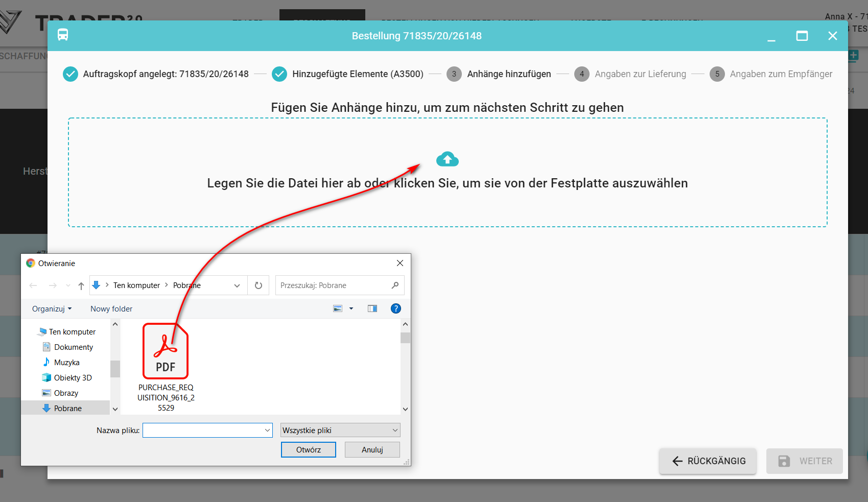Click the Nazwa pliku text field
Screen dimensions: 868x502
(x=203, y=431)
